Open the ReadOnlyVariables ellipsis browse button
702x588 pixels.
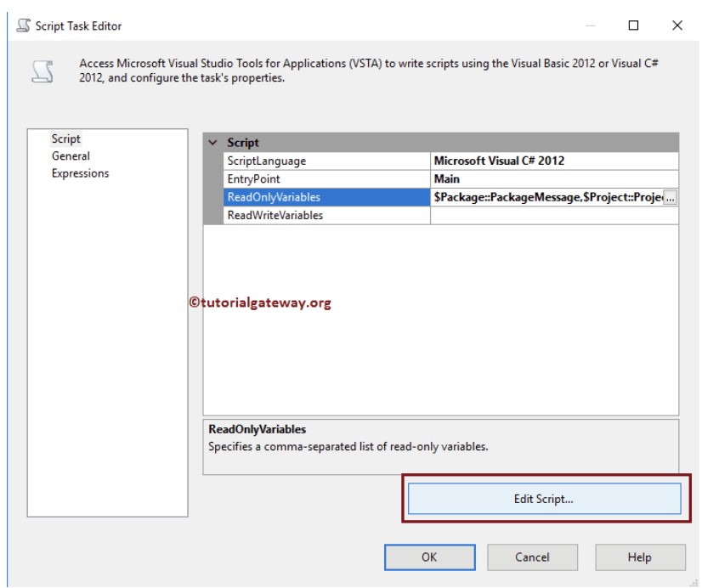pyautogui.click(x=670, y=197)
